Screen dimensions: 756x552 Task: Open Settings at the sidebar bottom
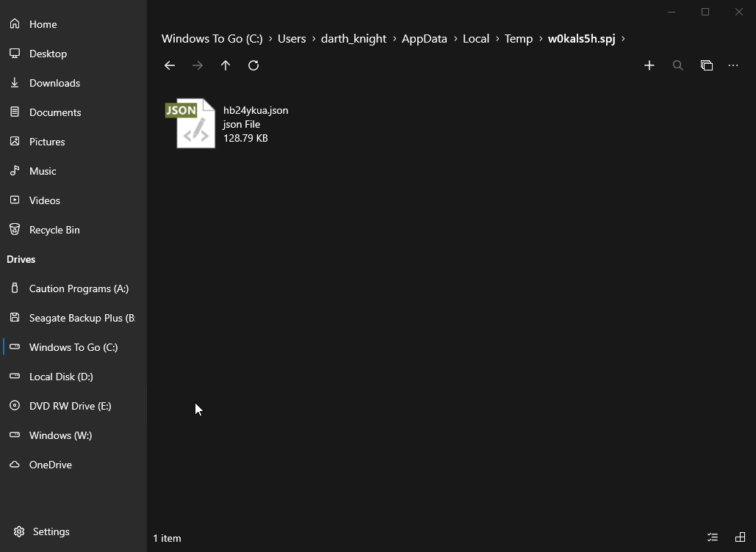tap(73, 531)
